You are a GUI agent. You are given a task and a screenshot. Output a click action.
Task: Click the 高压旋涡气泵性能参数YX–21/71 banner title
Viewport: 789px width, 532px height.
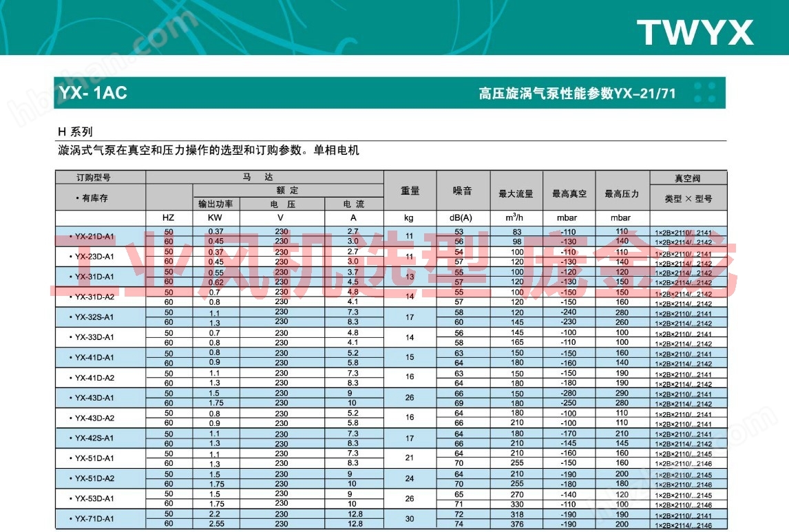coord(577,93)
